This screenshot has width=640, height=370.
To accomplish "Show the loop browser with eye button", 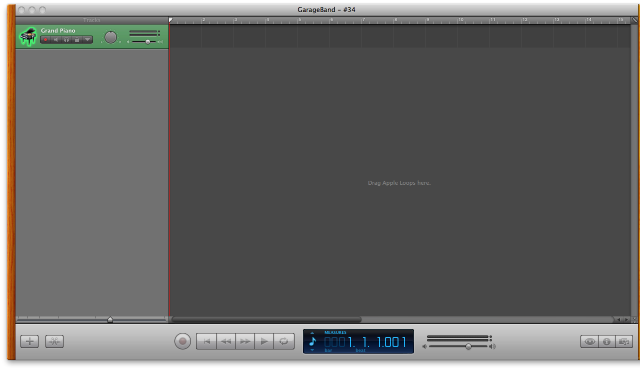I will coord(589,341).
